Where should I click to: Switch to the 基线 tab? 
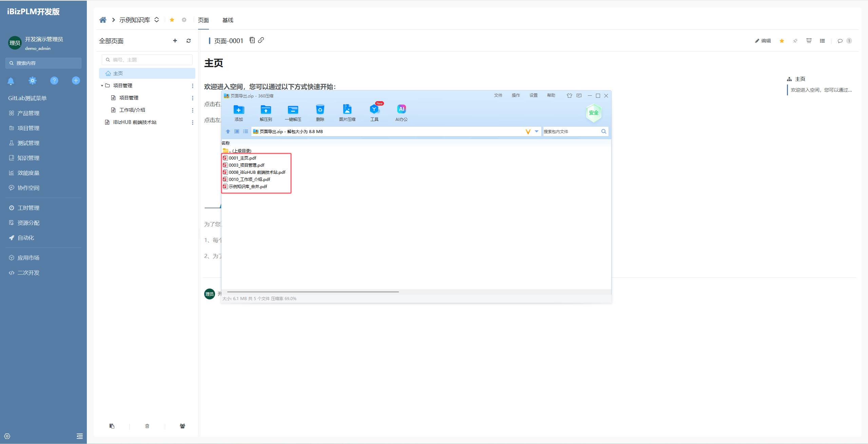(x=228, y=20)
